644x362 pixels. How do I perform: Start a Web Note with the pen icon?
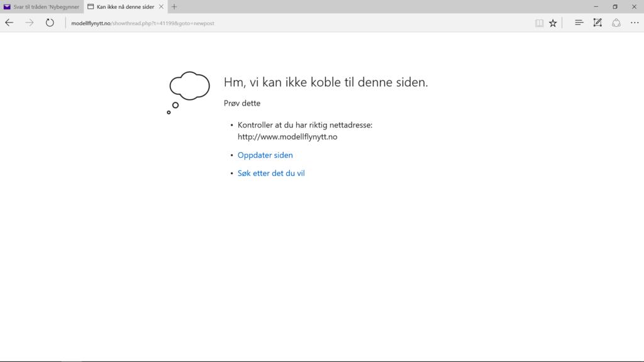597,23
